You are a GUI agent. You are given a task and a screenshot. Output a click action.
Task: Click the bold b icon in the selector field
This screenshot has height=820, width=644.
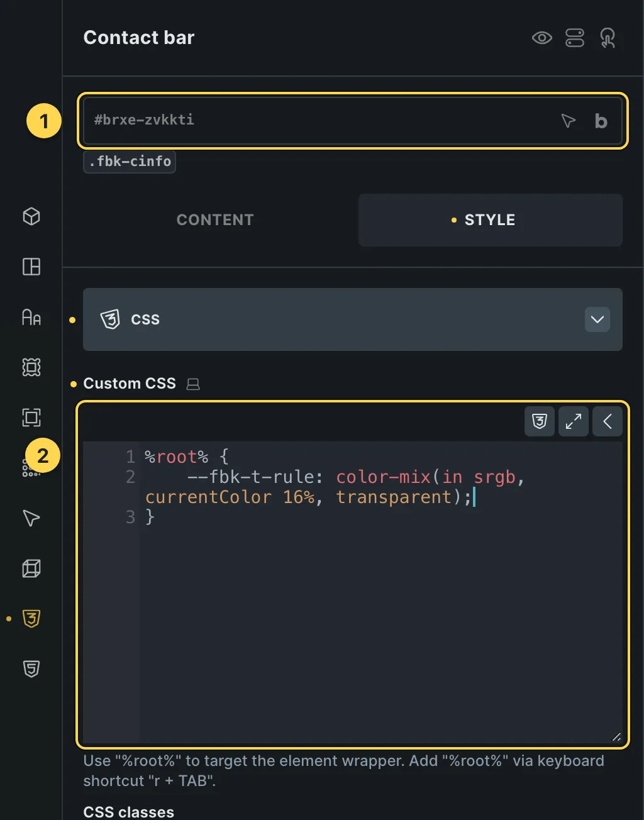601,121
